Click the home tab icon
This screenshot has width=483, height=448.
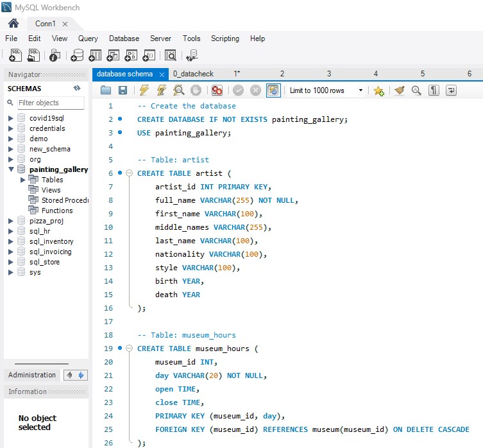click(13, 23)
